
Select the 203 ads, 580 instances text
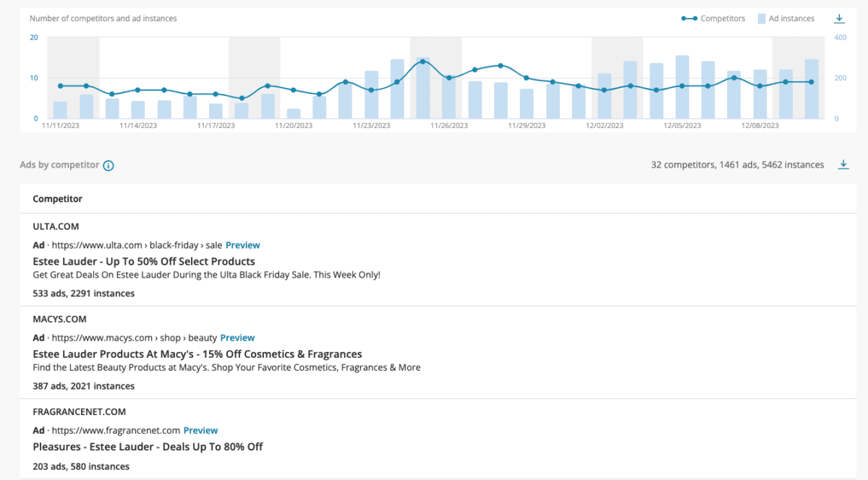[x=81, y=466]
